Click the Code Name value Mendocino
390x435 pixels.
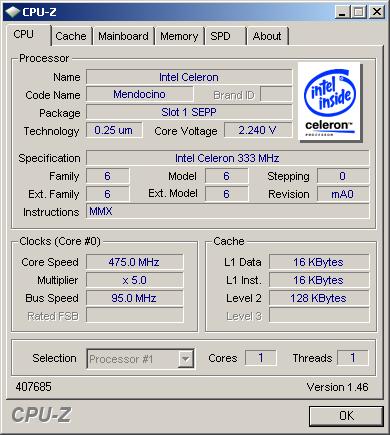(139, 94)
